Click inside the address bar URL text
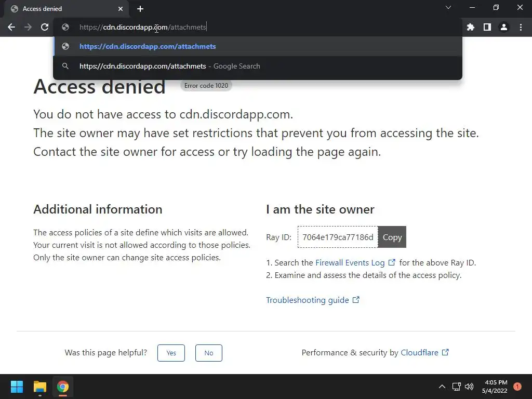532x399 pixels. [142, 27]
